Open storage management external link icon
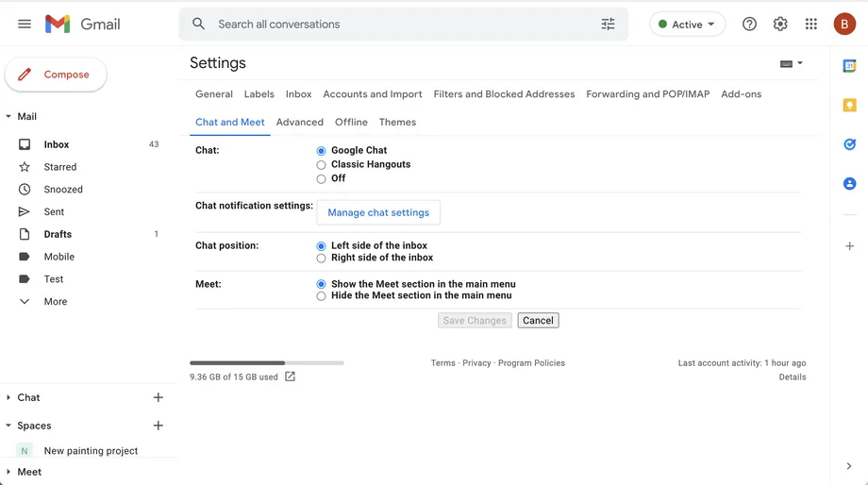Image resolution: width=868 pixels, height=485 pixels. click(290, 376)
